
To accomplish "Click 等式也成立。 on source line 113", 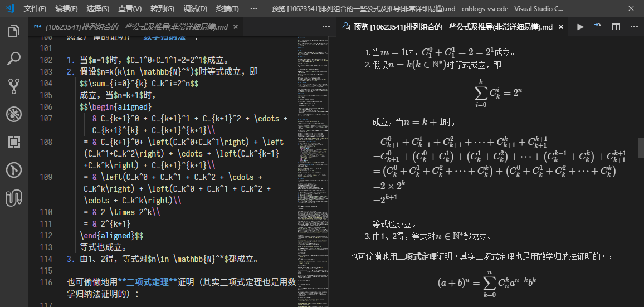I will [x=103, y=247].
